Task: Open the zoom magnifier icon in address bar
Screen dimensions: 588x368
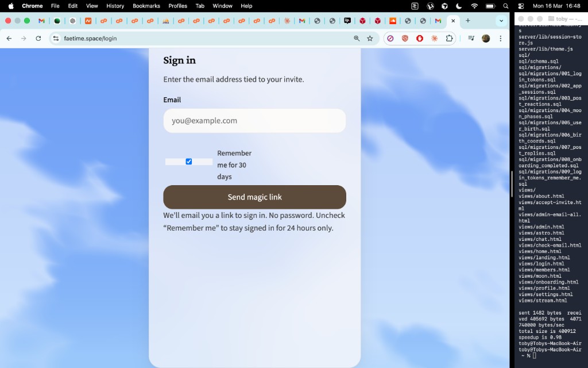Action: point(357,39)
